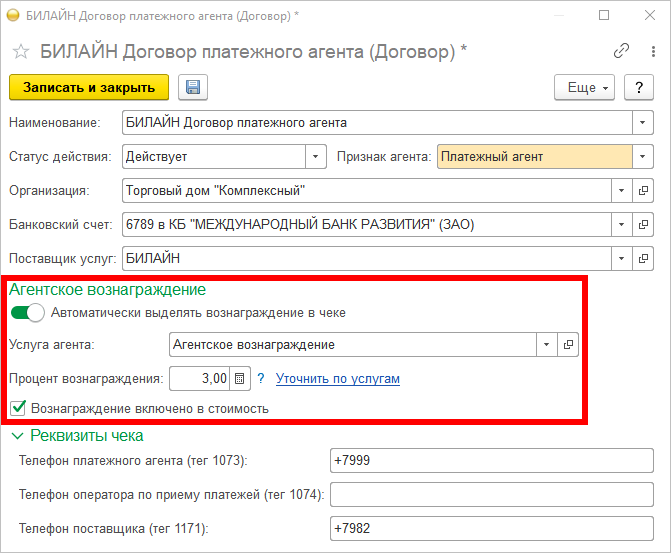
Task: Uncheck Вознаграждение включено в стоимость
Action: point(18,408)
